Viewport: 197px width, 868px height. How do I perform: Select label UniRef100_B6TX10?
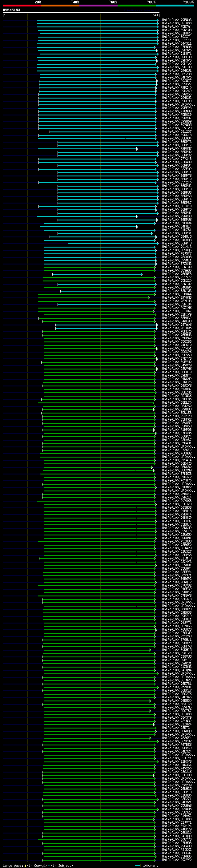click(177, 206)
